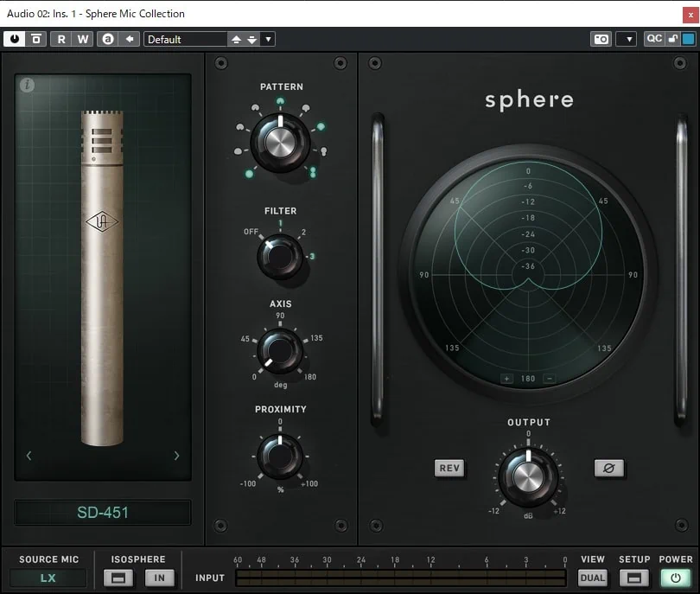Open the SETUP panel

[633, 578]
